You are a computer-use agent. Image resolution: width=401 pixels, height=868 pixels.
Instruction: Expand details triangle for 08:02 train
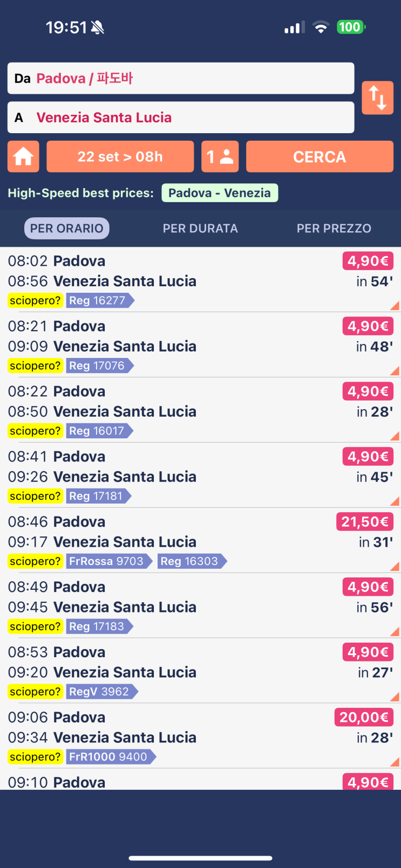pos(395,306)
